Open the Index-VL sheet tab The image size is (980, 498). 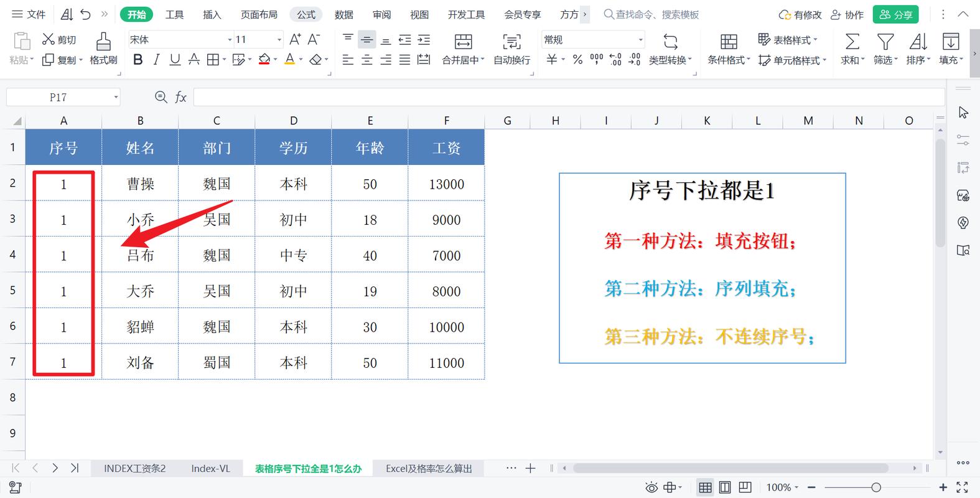point(211,469)
